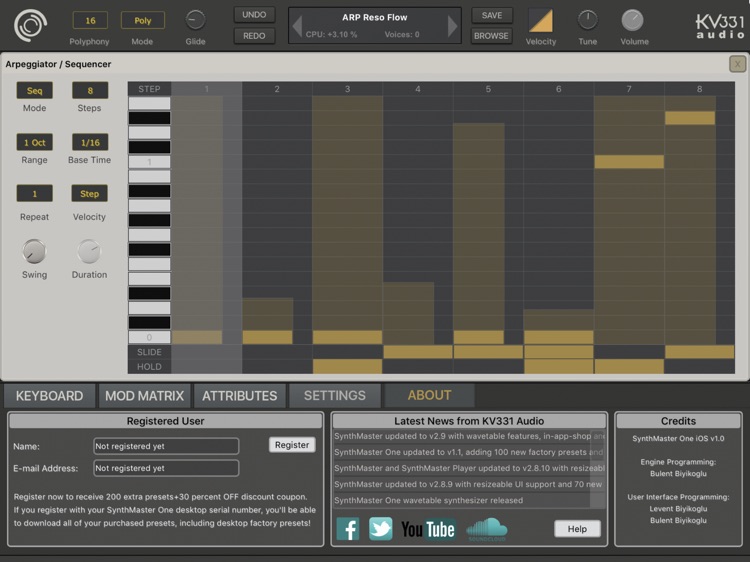The height and width of the screenshot is (562, 750).
Task: Click the Duration knob
Action: 89,252
